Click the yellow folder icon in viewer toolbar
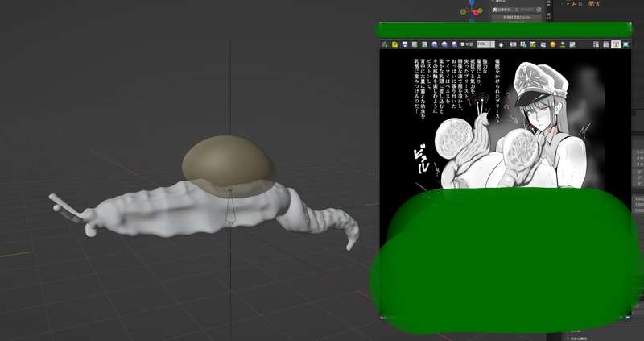Screen dimensions: 644x341 [x=396, y=44]
